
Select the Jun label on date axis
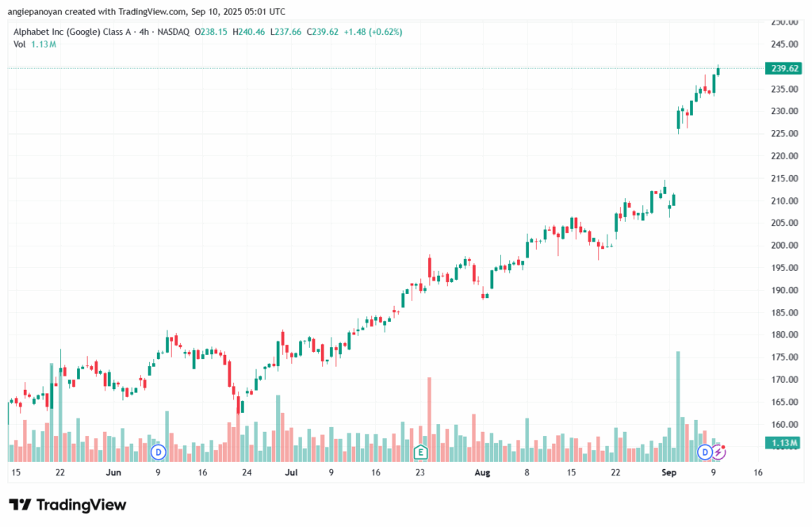(x=113, y=472)
